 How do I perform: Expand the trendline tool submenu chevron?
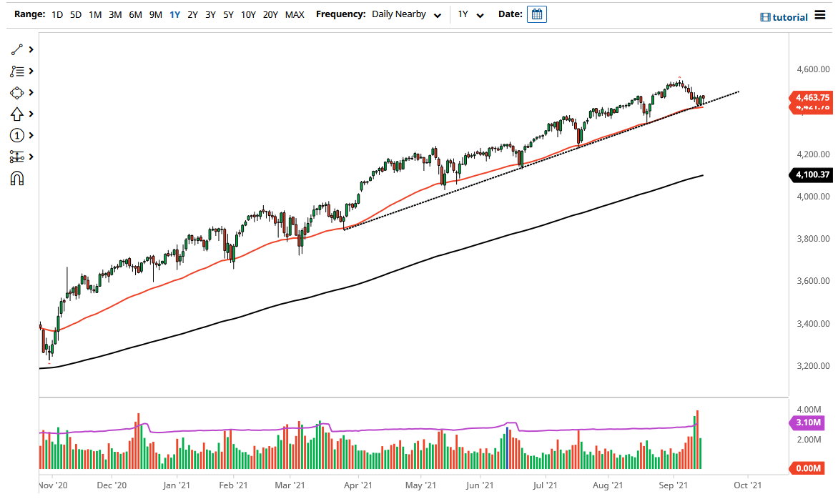coord(29,49)
